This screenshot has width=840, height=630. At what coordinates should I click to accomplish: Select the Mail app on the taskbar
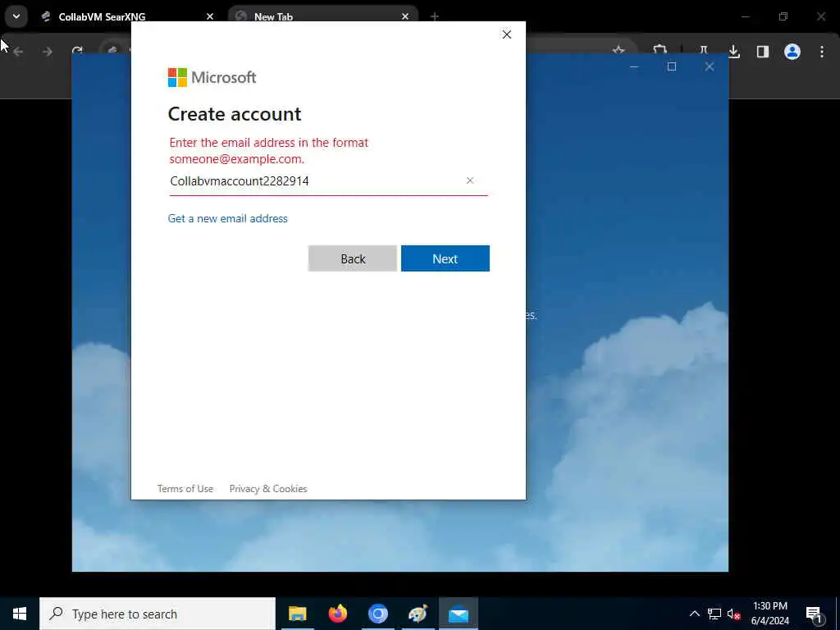pyautogui.click(x=459, y=614)
